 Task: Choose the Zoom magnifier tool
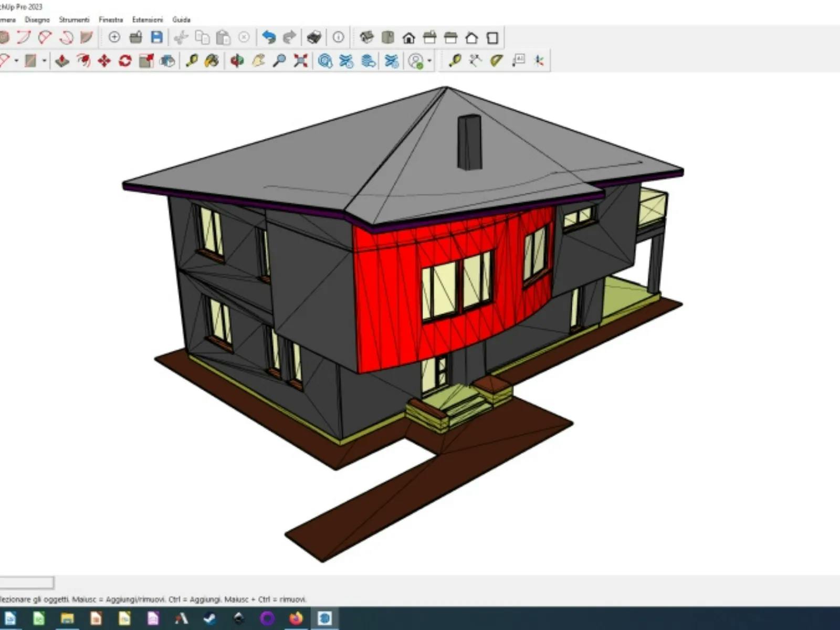(279, 61)
